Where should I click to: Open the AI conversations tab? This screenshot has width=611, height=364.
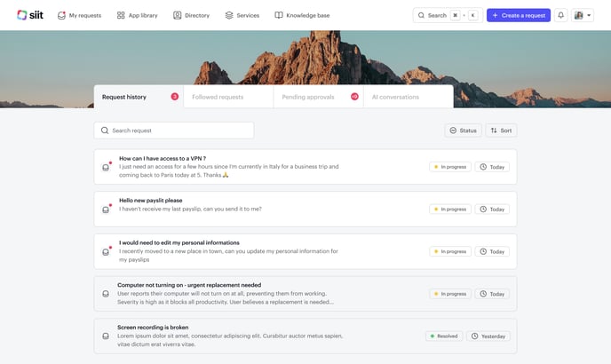coord(396,97)
